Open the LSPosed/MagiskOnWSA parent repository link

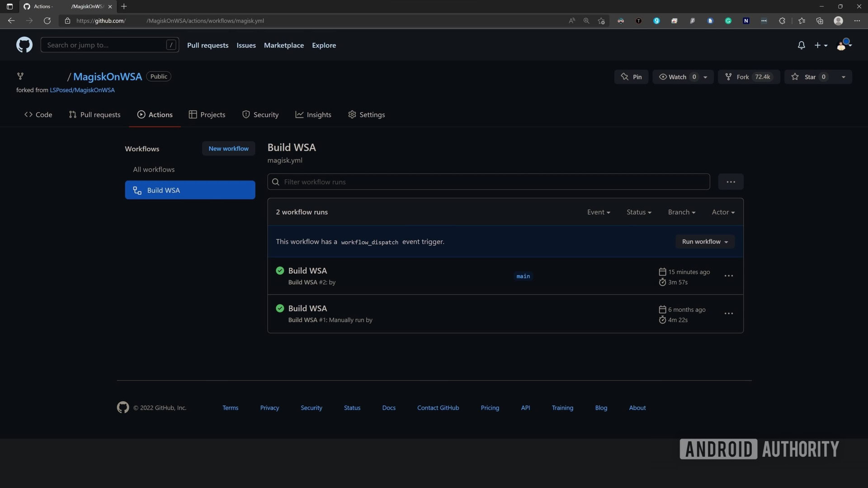(x=82, y=90)
